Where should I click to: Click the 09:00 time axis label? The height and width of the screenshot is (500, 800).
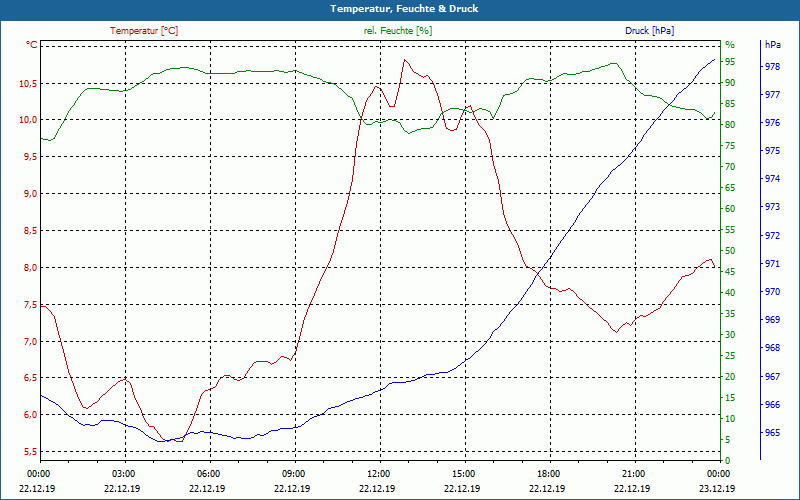tap(293, 473)
